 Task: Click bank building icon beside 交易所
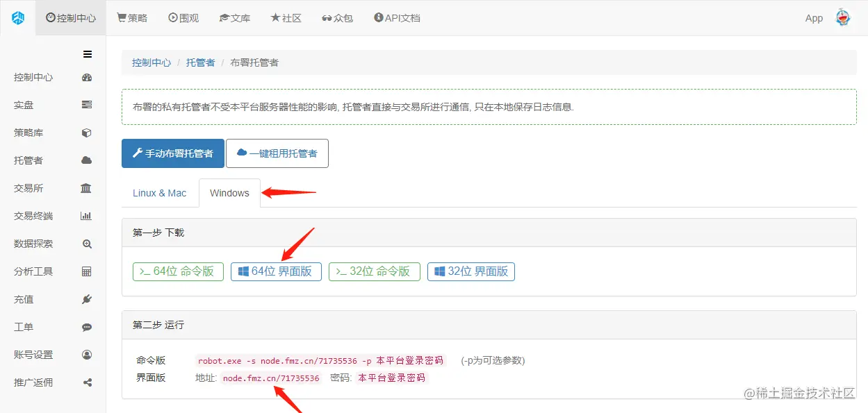pos(86,189)
